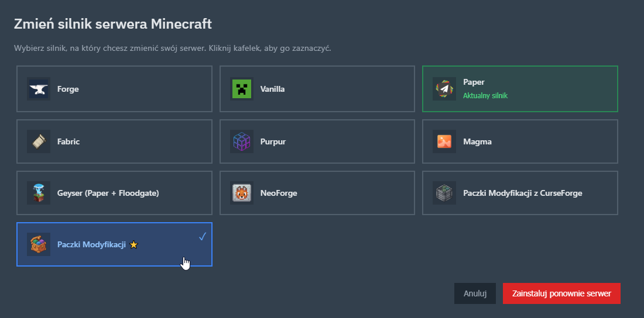Pick Paczki Modyfikacji z CurseForge label
Viewport: 644px width, 318px height.
point(522,193)
